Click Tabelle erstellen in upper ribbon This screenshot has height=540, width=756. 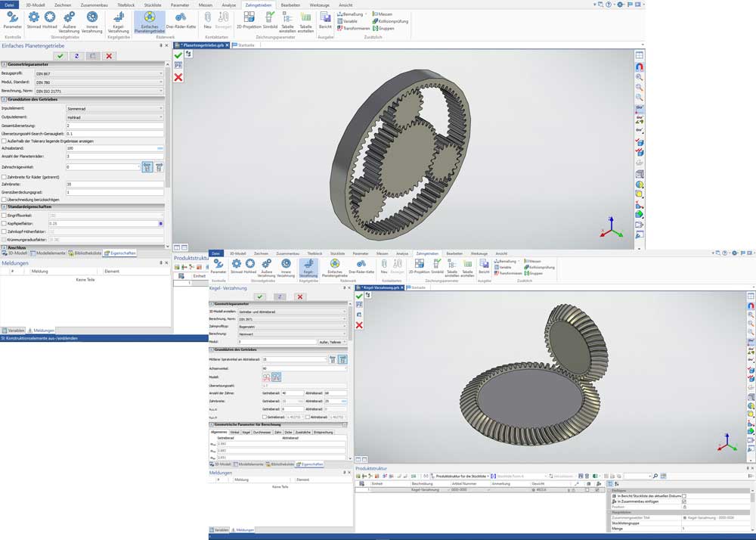[x=305, y=22]
